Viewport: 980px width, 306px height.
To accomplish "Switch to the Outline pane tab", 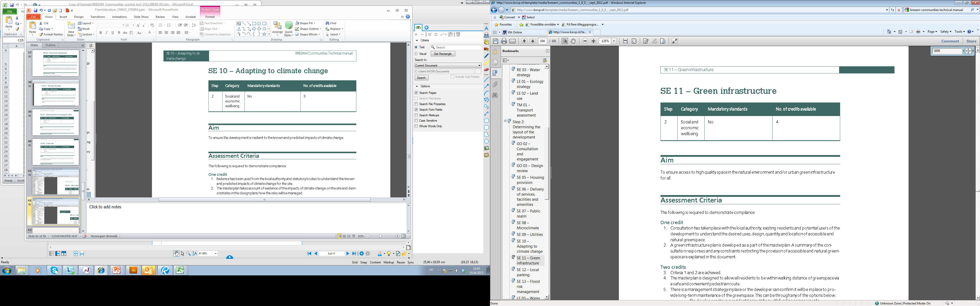I will (x=51, y=45).
